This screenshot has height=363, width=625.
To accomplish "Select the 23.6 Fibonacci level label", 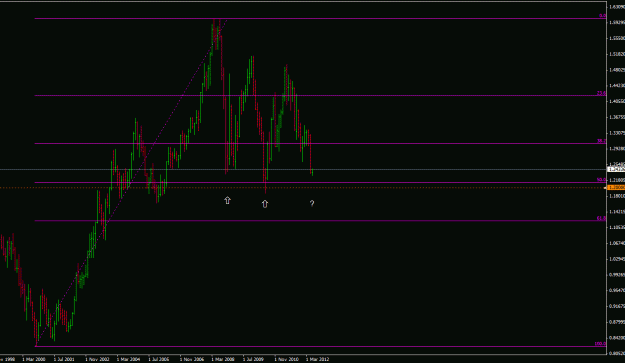I will 601,93.
